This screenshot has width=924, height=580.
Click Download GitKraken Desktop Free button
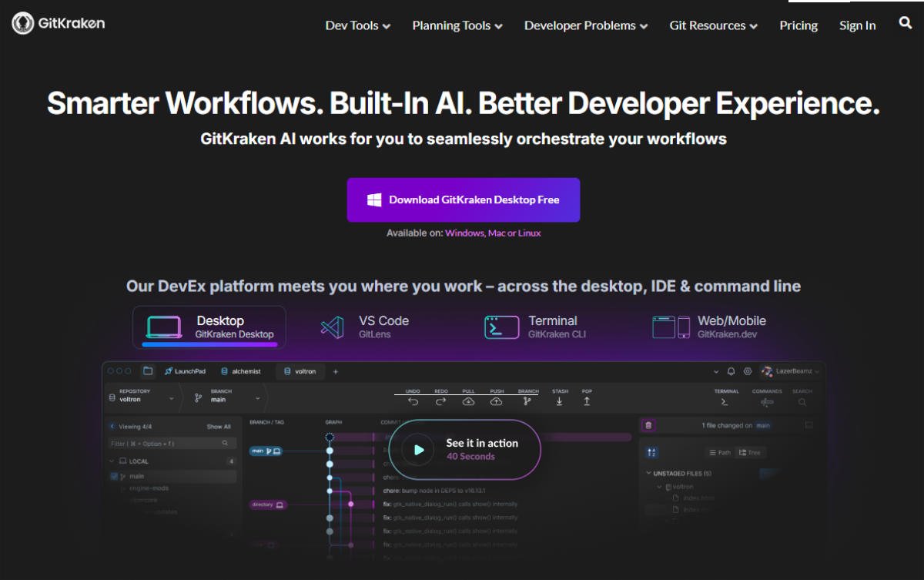tap(464, 199)
